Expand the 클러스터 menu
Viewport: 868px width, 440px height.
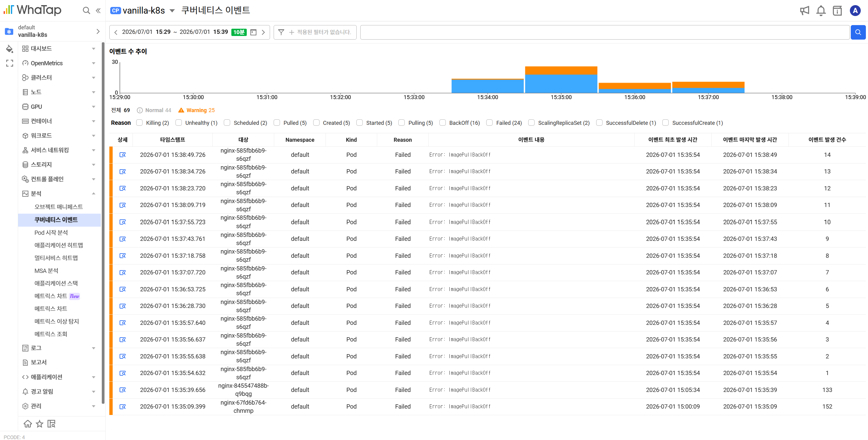coord(93,78)
